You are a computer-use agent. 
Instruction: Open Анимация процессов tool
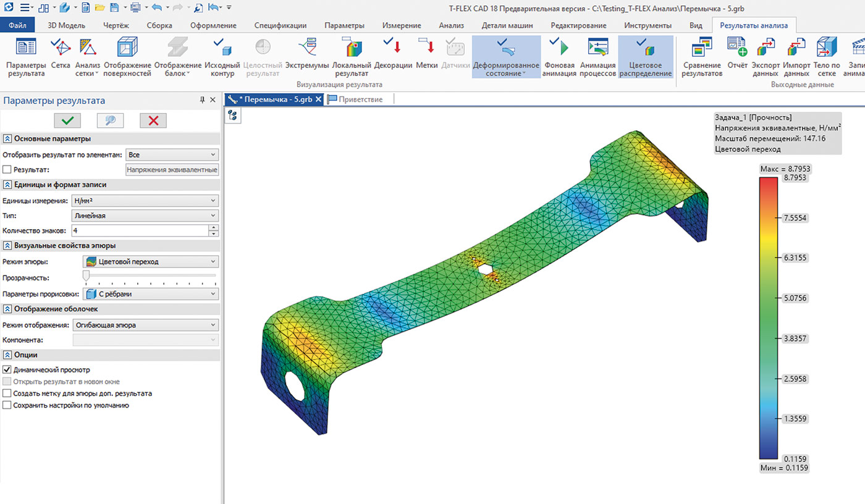(x=597, y=57)
